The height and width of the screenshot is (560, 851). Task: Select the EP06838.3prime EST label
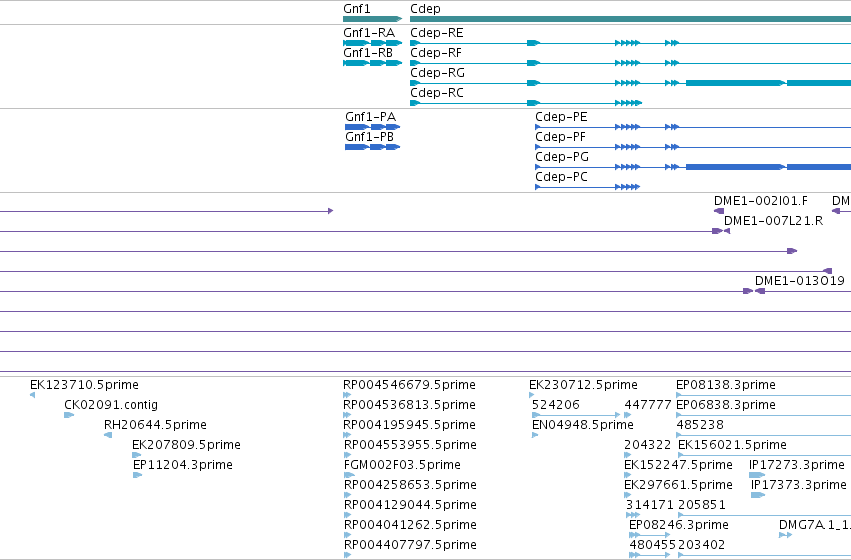point(726,405)
